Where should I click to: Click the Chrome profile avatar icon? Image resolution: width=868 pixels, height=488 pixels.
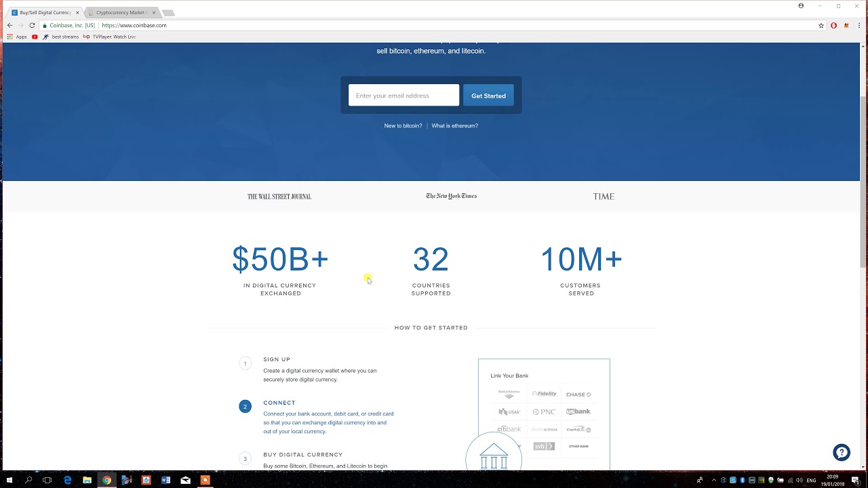[x=801, y=5]
